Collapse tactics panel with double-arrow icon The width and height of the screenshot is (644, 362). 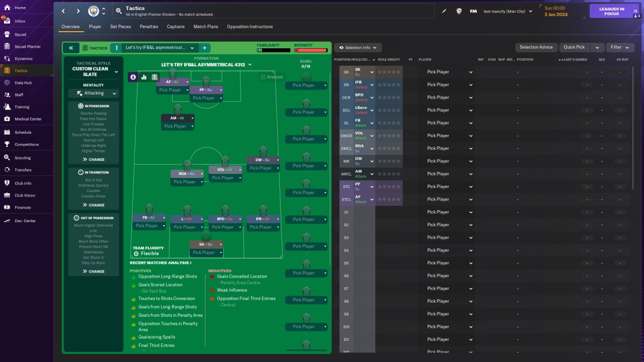[71, 48]
